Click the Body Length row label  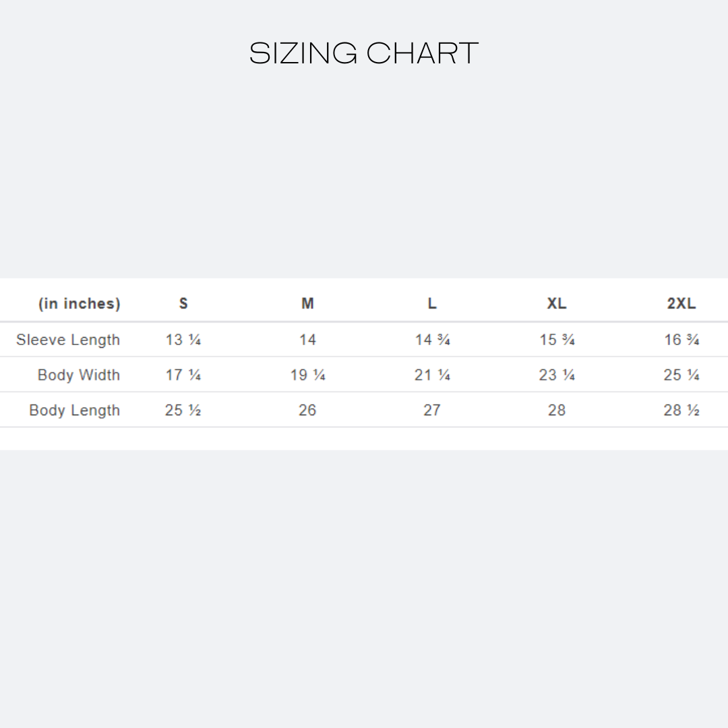pyautogui.click(x=75, y=411)
